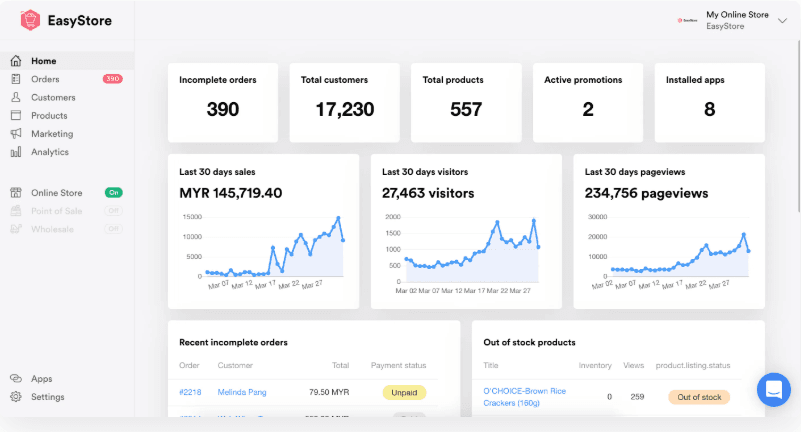Open Wholesale channel
This screenshot has width=801, height=432.
tap(67, 229)
